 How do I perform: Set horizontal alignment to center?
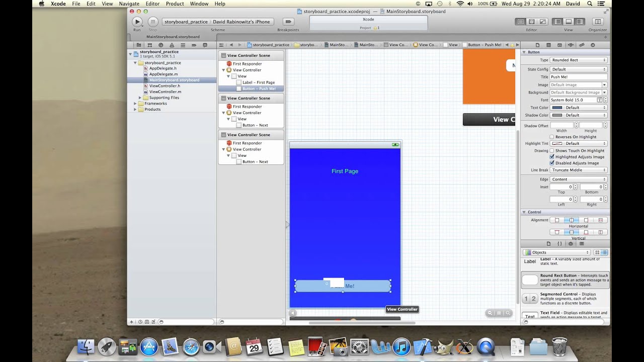pos(572,220)
